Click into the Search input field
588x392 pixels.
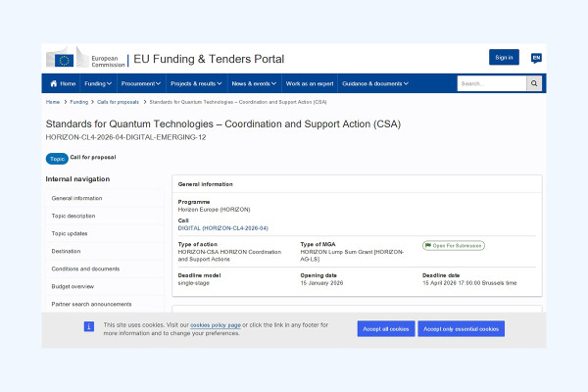[x=490, y=84]
